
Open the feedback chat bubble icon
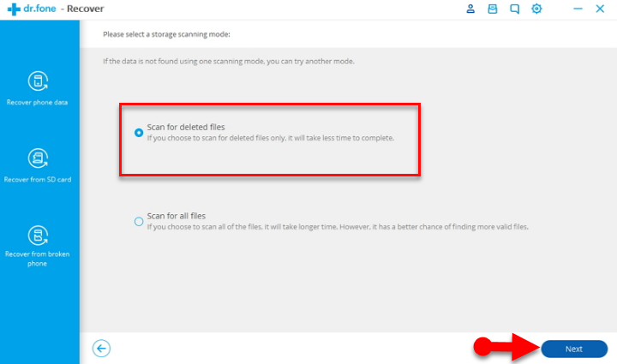tap(514, 9)
